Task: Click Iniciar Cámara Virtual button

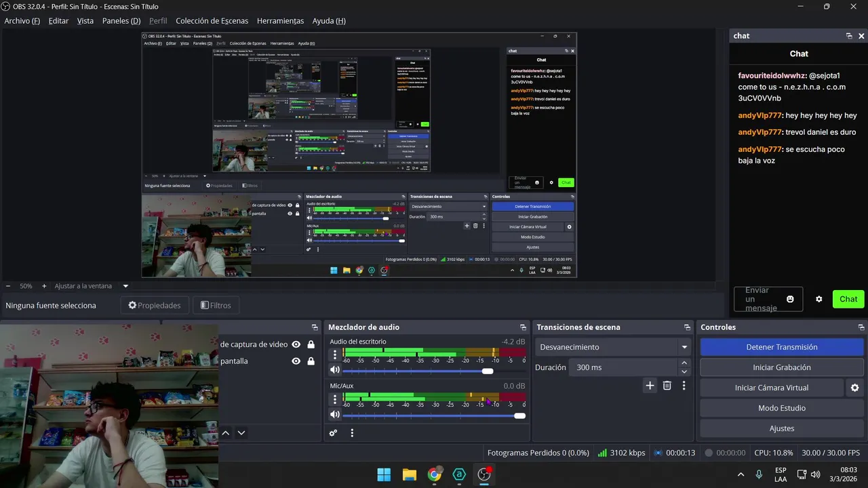Action: (x=772, y=388)
